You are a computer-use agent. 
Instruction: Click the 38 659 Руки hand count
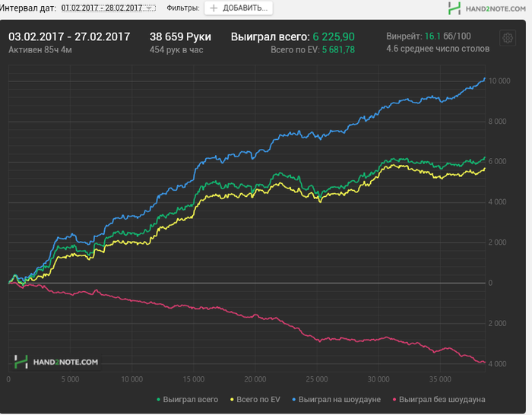click(181, 36)
